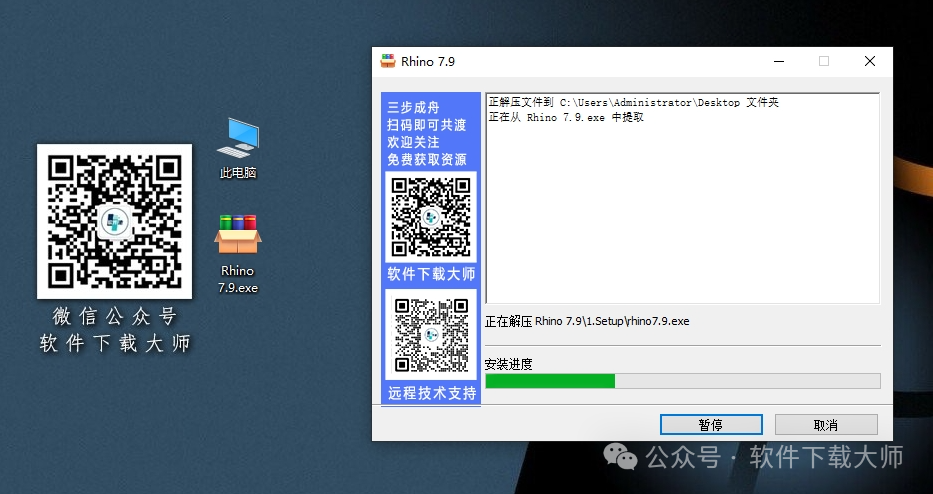Viewport: 933px width, 494px height.
Task: Click the 微信公众号 caption under desktop QR code
Action: pos(114,317)
